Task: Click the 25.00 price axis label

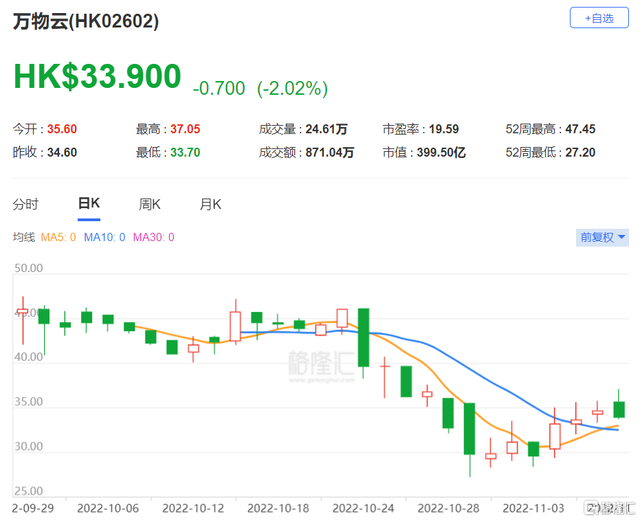Action: point(29,491)
